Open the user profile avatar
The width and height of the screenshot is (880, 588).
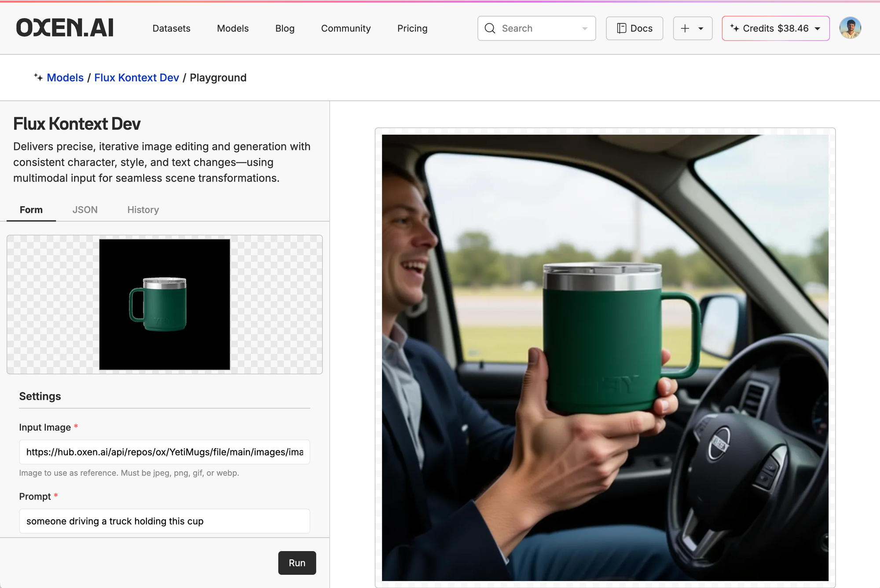(850, 28)
